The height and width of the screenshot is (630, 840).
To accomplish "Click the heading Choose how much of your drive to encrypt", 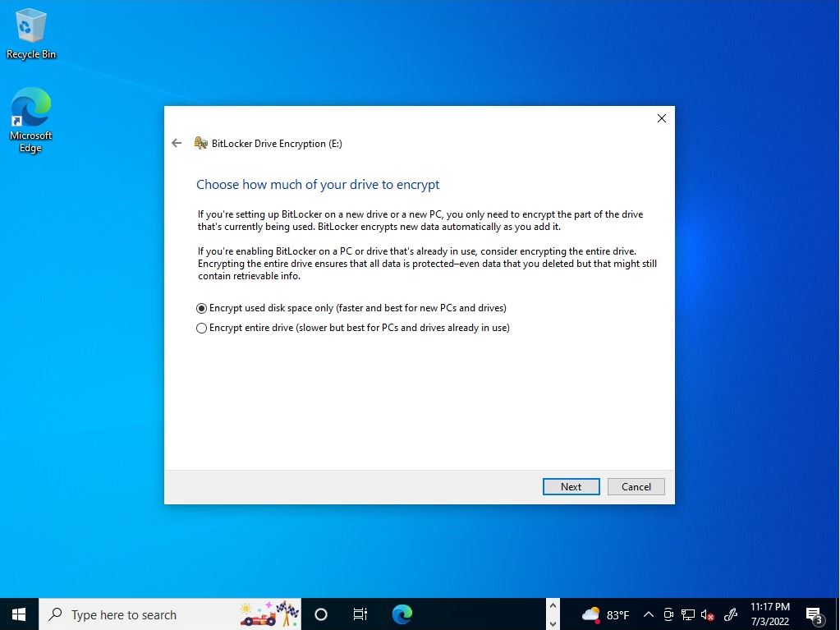I will (x=318, y=184).
